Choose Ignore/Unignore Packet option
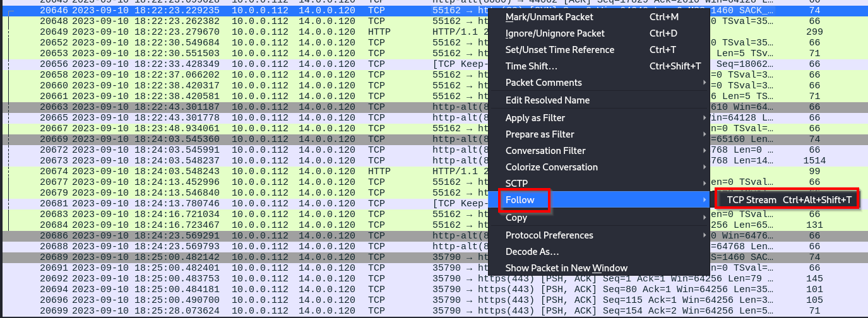This screenshot has height=318, width=868. (x=555, y=33)
